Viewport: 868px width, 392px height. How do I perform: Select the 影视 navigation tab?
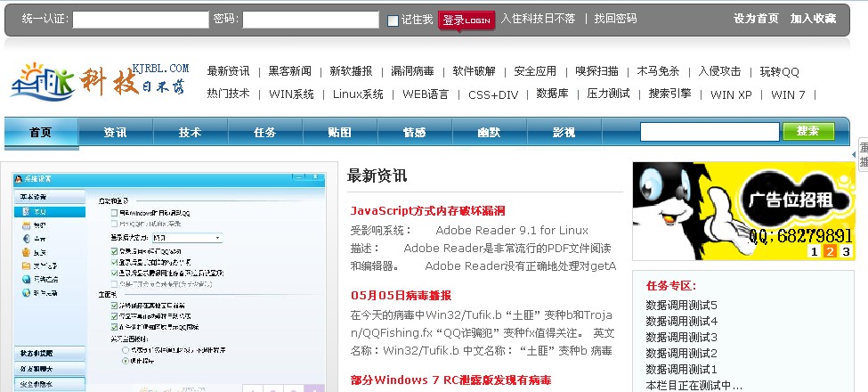pos(564,133)
